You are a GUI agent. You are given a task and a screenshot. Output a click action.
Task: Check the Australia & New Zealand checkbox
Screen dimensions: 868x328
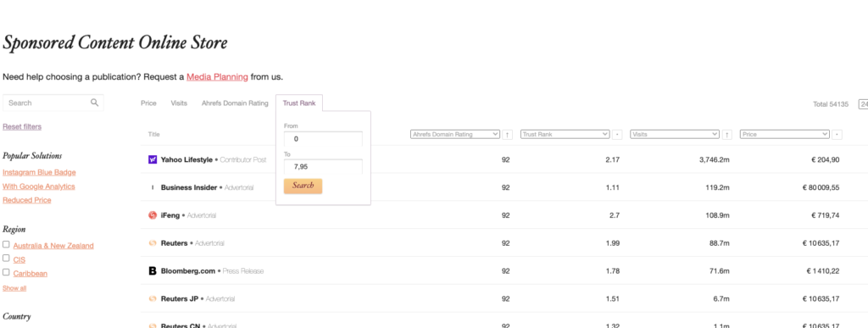[x=6, y=244]
